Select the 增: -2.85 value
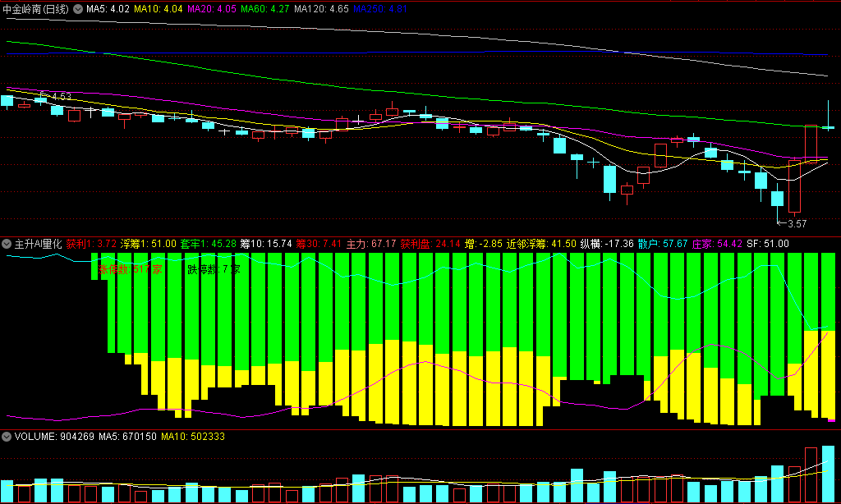This screenshot has height=504, width=841. click(x=483, y=244)
